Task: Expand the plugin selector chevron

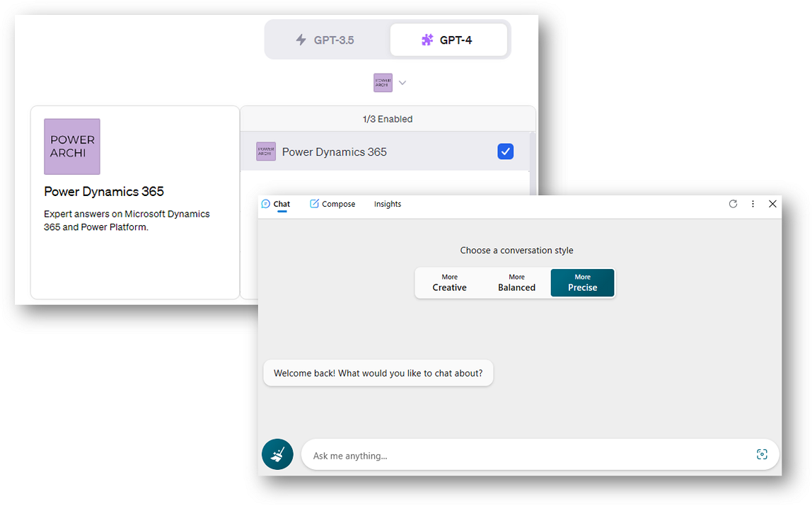Action: (x=402, y=83)
